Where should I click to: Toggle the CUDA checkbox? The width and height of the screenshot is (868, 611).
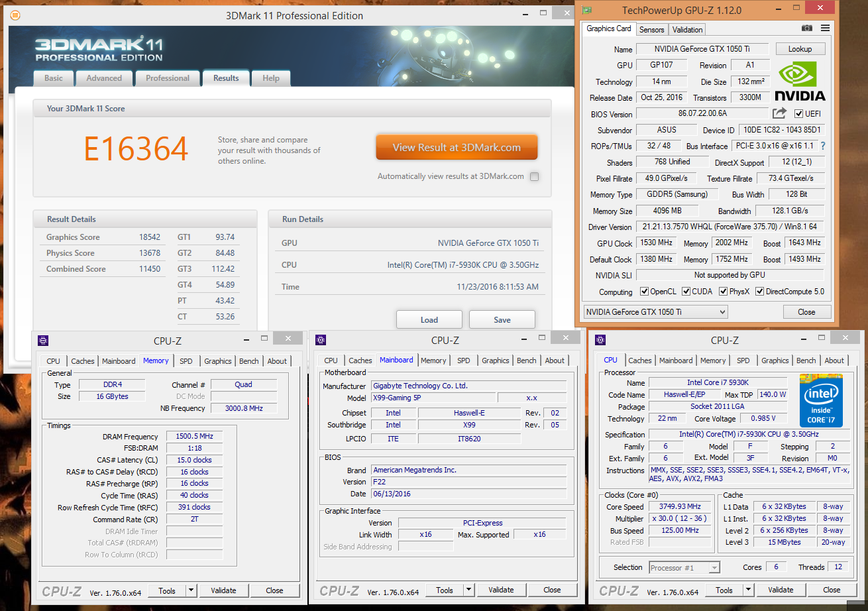click(x=686, y=292)
